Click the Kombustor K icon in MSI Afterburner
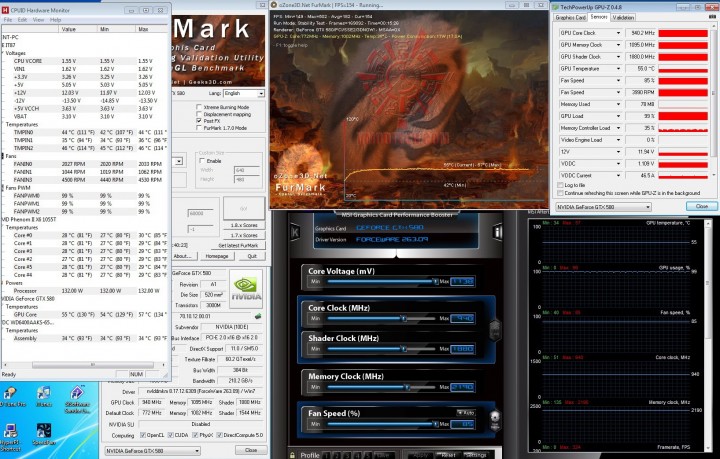Image resolution: width=720 pixels, height=459 pixels. point(295,233)
